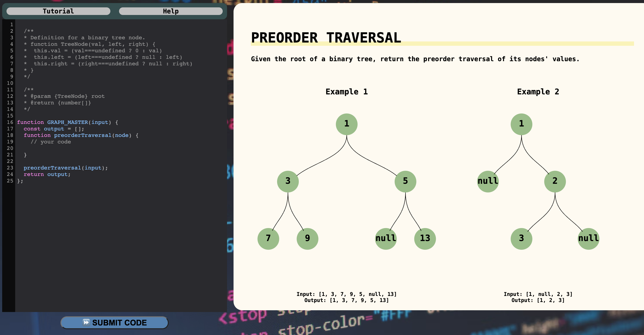
Task: Select leaf node 9 in Example 1
Action: 307,238
